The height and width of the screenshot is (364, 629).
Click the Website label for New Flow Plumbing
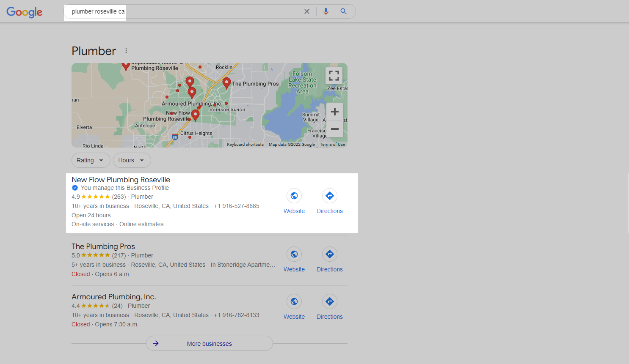[x=294, y=211]
